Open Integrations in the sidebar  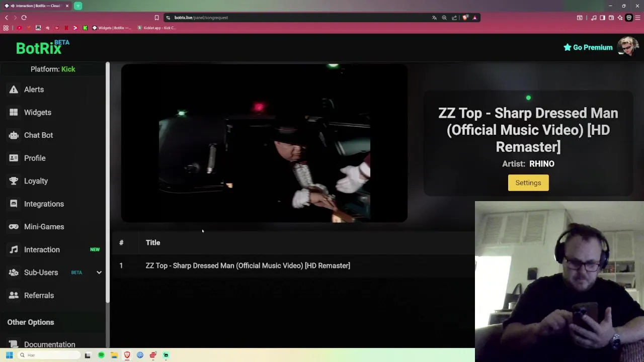tap(44, 204)
